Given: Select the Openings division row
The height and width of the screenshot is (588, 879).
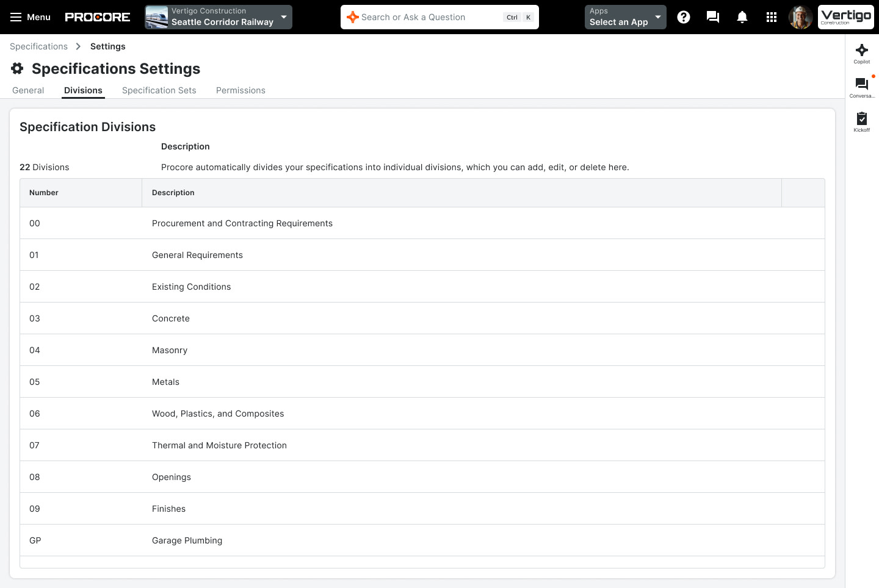Looking at the screenshot, I should pyautogui.click(x=422, y=477).
